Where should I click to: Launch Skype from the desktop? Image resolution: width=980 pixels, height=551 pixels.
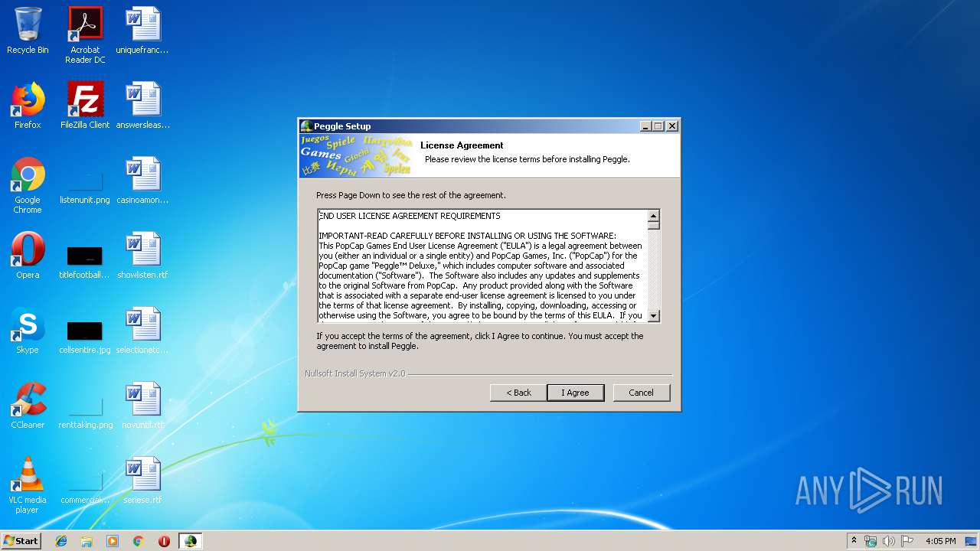28,331
